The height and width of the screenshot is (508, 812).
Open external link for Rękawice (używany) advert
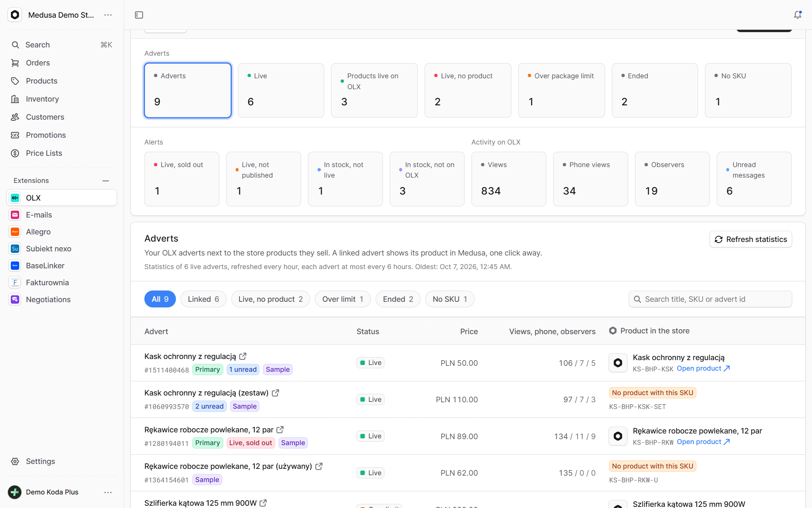319,466
